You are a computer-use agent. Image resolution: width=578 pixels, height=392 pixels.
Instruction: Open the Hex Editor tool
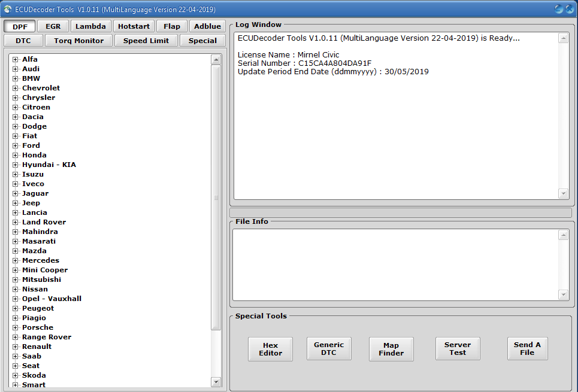click(x=270, y=349)
